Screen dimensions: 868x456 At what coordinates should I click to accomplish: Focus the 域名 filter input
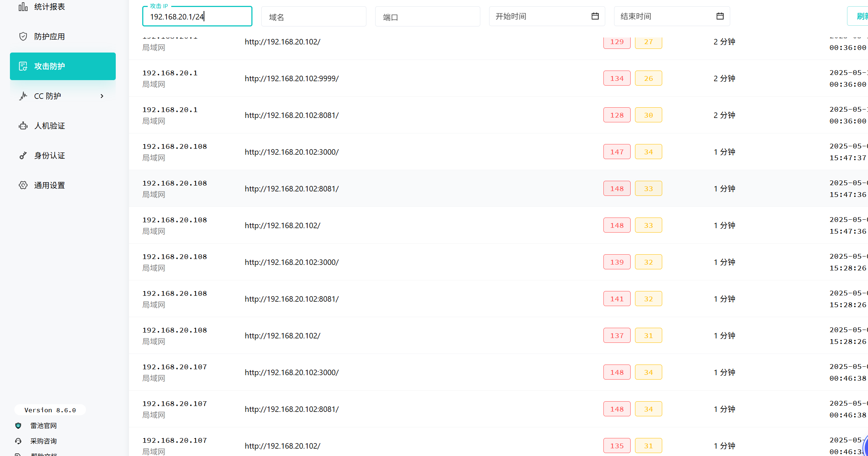click(313, 17)
